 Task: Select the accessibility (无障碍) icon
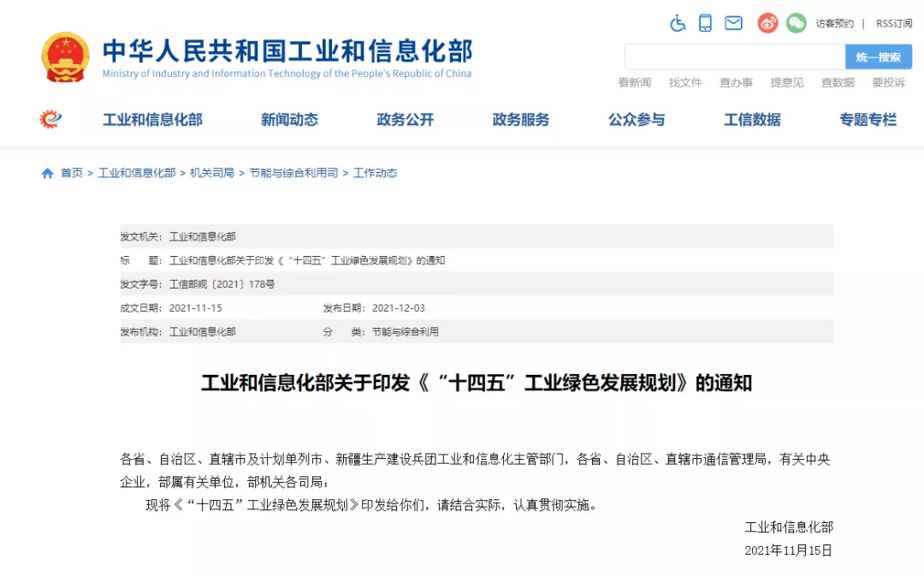point(677,23)
